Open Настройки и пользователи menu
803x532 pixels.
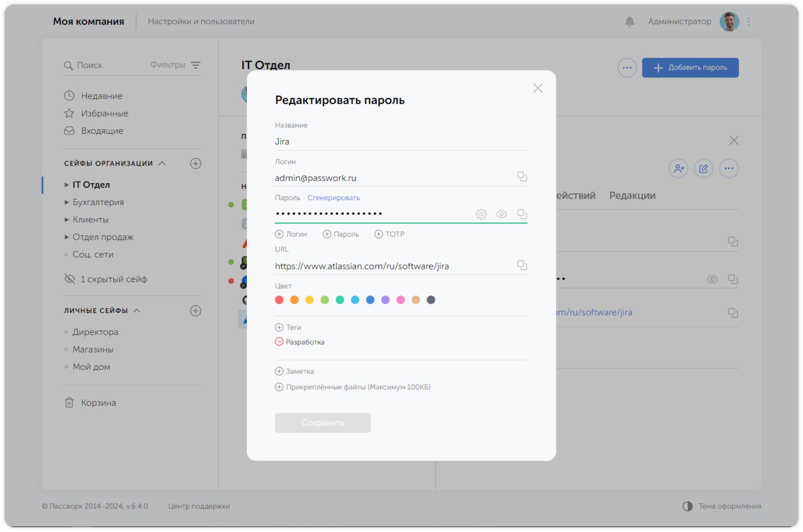[x=201, y=22]
